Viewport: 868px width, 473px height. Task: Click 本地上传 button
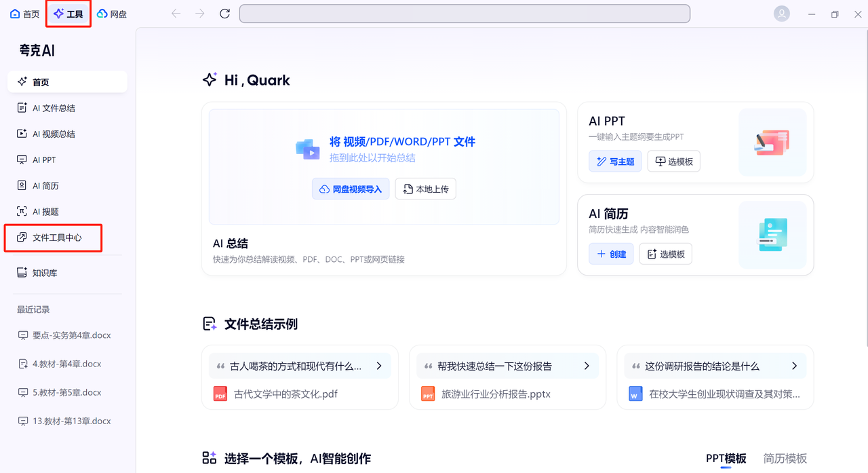(x=426, y=189)
